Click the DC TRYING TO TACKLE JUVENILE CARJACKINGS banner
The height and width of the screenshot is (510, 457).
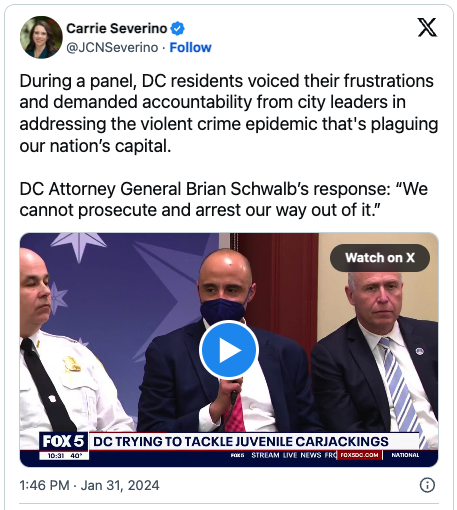tap(241, 441)
